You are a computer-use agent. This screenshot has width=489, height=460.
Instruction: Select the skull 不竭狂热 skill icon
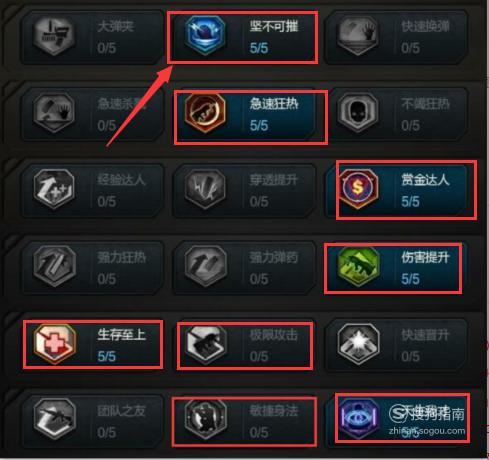coord(358,113)
